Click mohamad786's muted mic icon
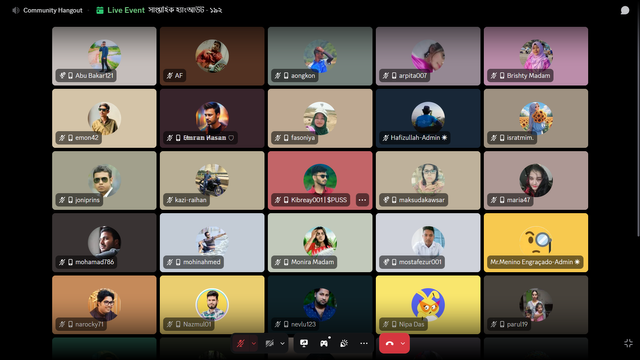Screen dimensions: 640x360 (62, 262)
